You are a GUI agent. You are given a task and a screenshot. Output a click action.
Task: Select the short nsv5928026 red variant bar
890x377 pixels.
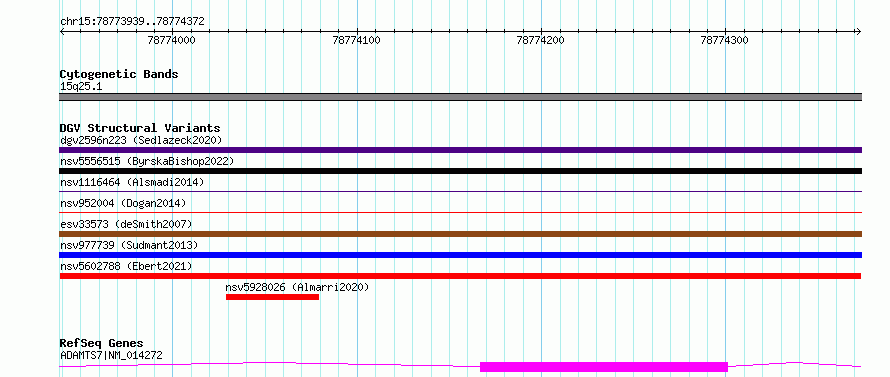coord(272,297)
